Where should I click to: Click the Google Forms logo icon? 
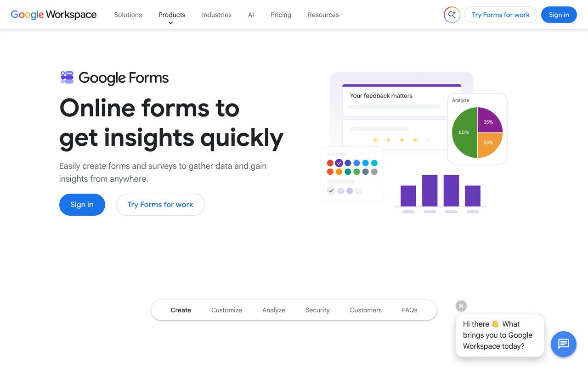tap(67, 77)
